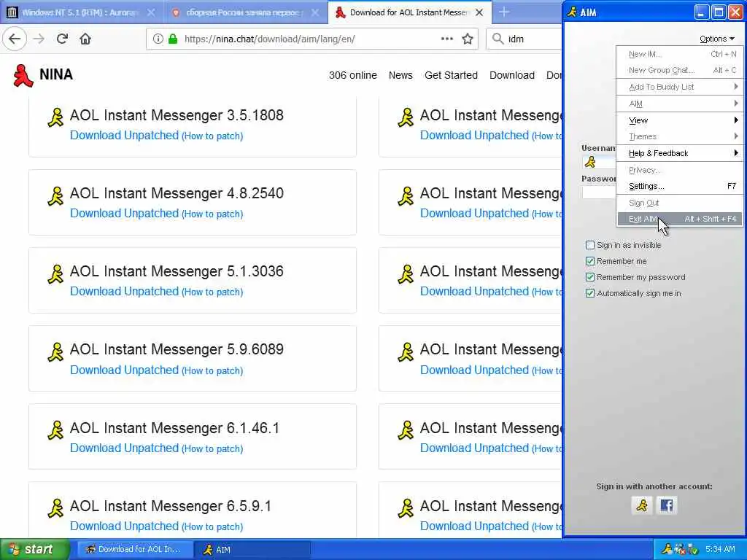Click the search magnifier icon
Screen dimensions: 747x560
click(x=498, y=39)
